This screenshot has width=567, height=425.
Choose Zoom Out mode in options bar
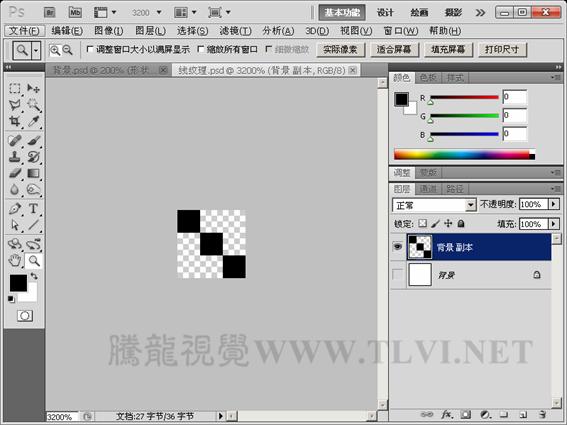(68, 50)
